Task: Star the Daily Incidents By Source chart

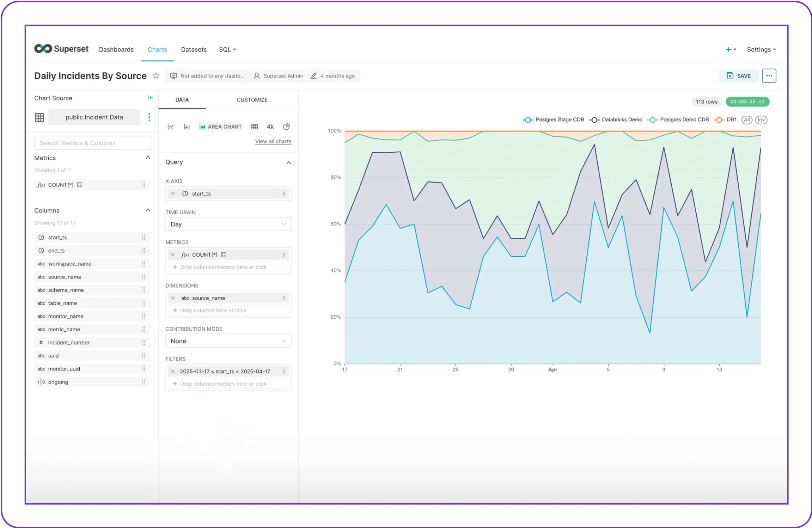Action: tap(156, 75)
